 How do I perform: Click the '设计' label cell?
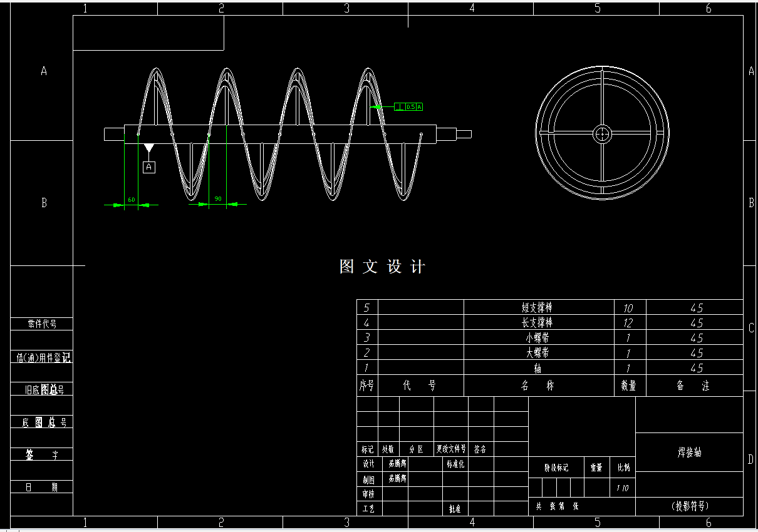(x=369, y=464)
